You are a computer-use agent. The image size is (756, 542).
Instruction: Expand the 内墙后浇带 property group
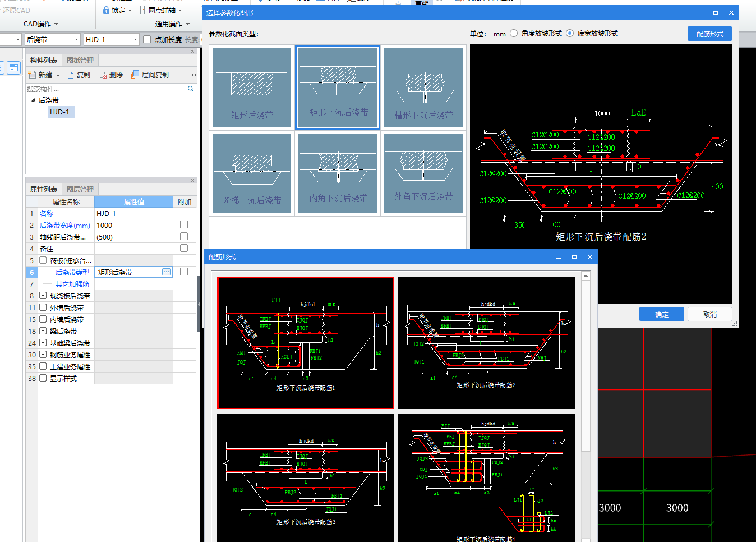click(x=43, y=319)
